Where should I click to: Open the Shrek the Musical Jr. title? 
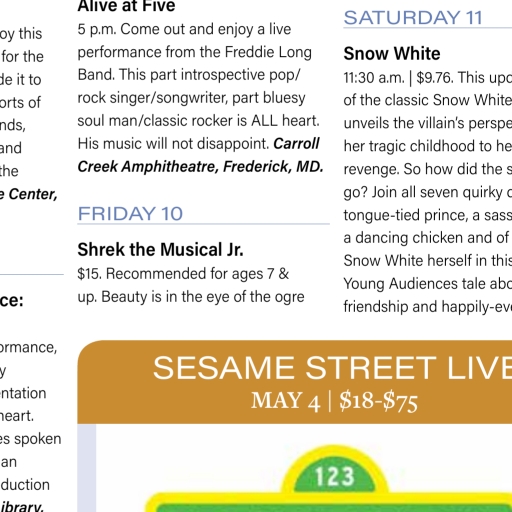click(x=160, y=250)
